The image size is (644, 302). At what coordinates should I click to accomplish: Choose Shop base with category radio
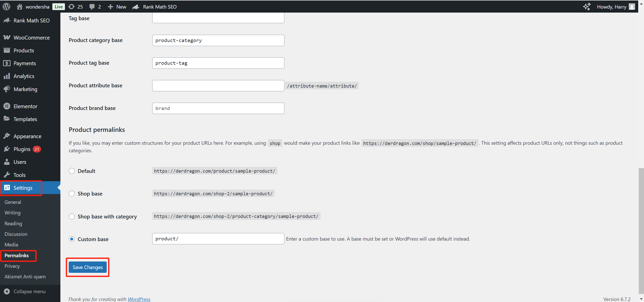point(72,216)
